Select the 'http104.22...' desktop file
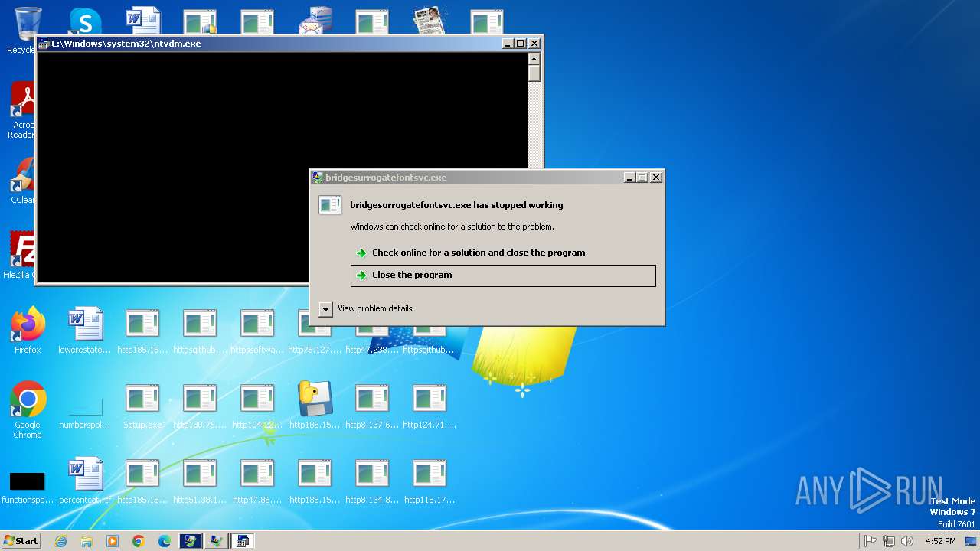 [x=257, y=406]
